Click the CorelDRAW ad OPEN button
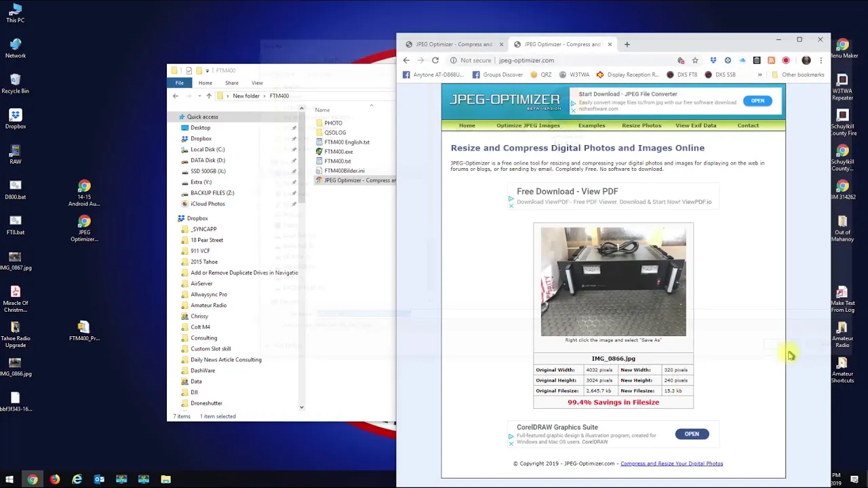 (692, 434)
